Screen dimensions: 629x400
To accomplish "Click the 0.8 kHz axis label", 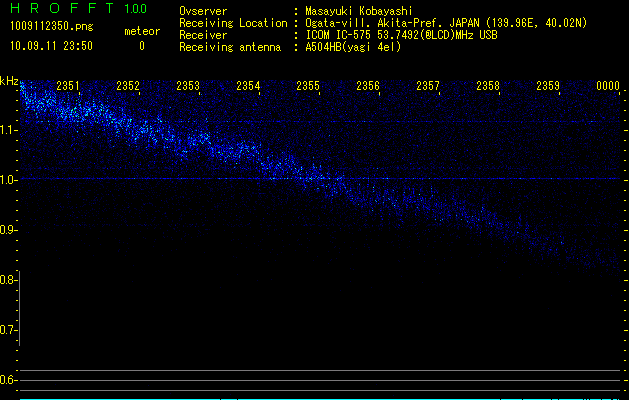I will pyautogui.click(x=7, y=280).
